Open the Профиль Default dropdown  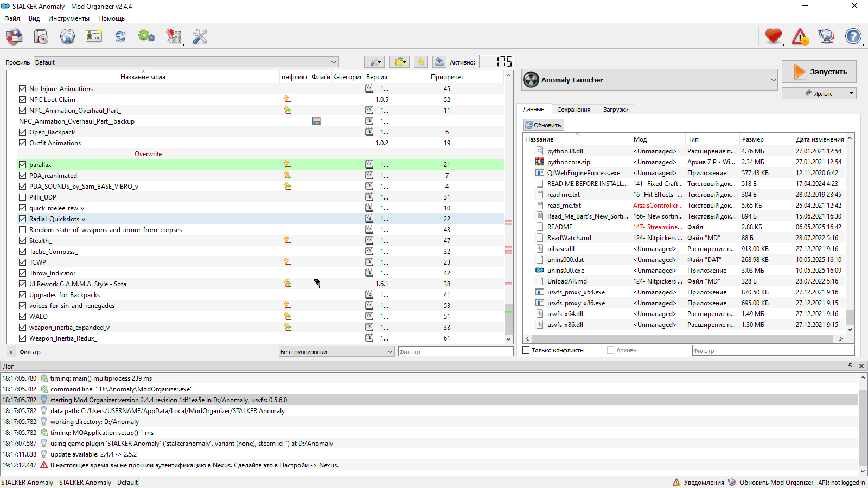pos(186,62)
